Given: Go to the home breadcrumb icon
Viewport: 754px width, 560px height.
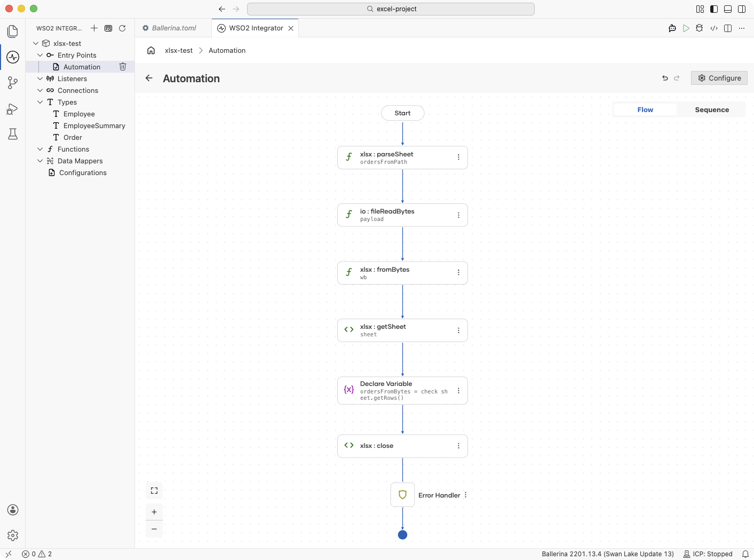Looking at the screenshot, I should click(x=151, y=51).
